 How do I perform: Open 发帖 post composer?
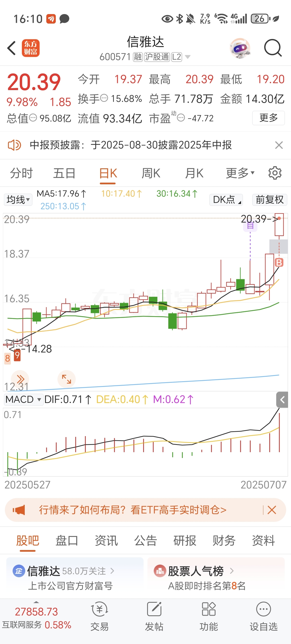154,617
